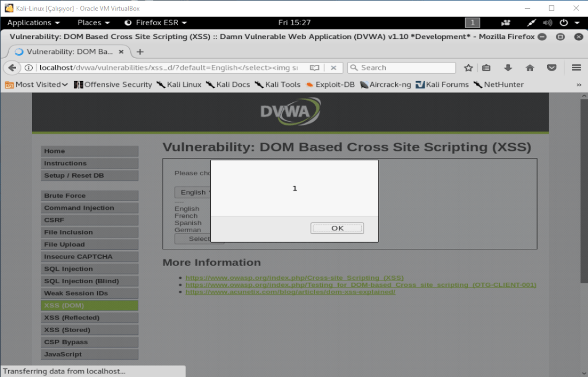Screen dimensions: 588x377
Task: Toggle reader view icon in URL bar
Action: 314,68
